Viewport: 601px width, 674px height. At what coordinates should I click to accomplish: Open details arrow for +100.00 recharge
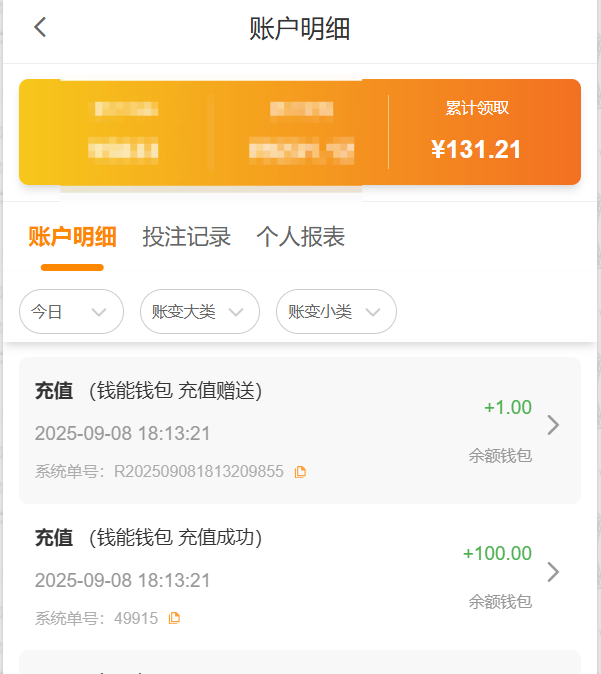click(x=553, y=572)
